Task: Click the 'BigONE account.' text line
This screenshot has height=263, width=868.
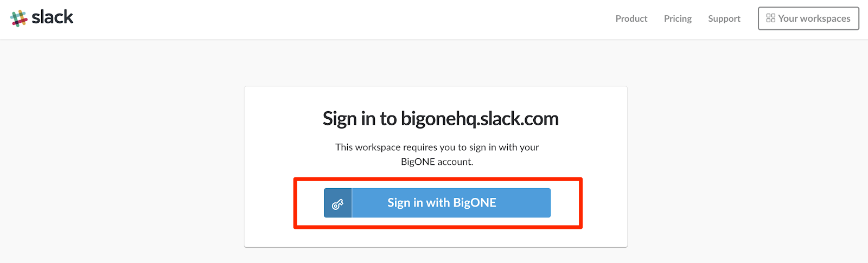Action: (x=437, y=162)
